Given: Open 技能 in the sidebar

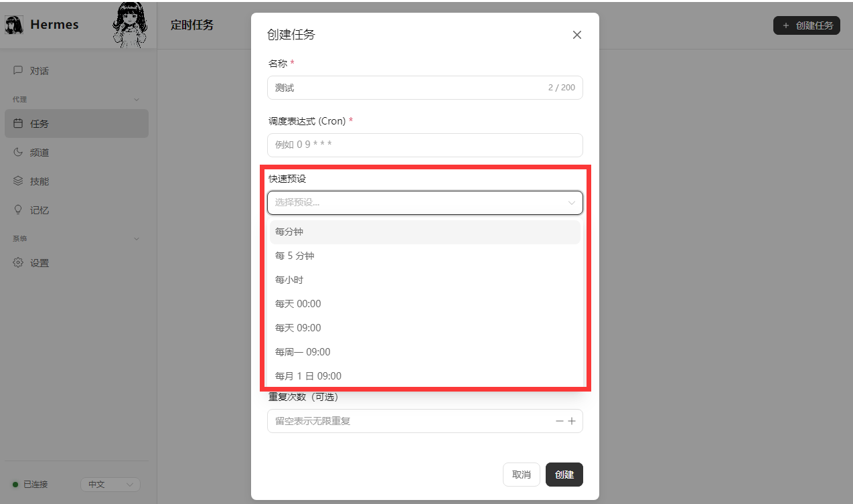Looking at the screenshot, I should [x=76, y=181].
